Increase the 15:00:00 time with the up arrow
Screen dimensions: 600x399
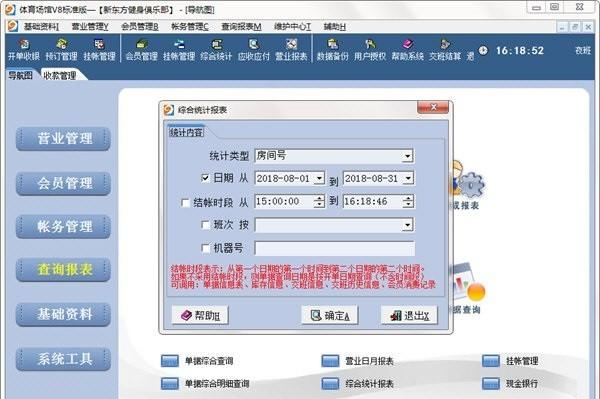point(319,198)
